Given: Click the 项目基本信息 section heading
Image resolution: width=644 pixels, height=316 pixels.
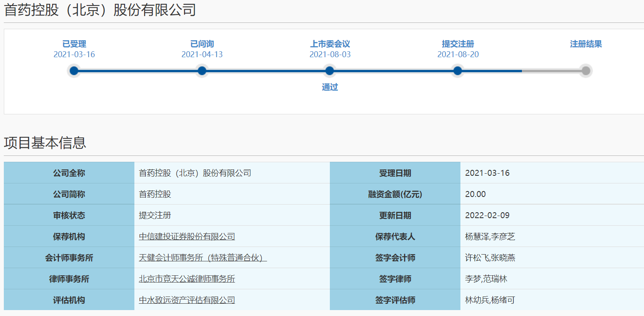Looking at the screenshot, I should click(45, 143).
